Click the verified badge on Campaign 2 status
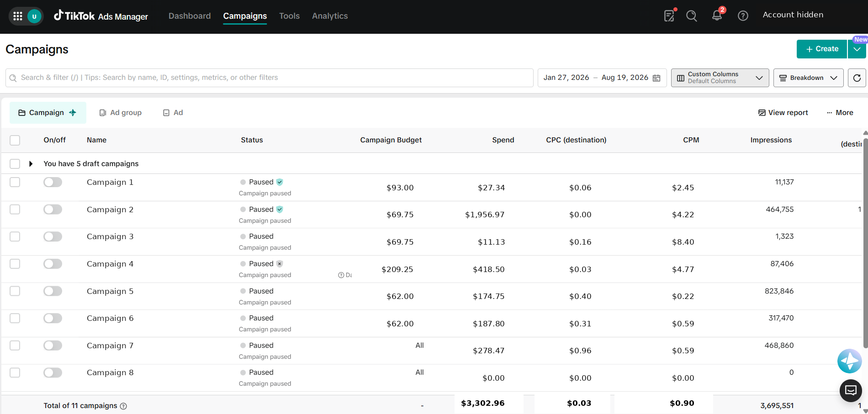Viewport: 868px width, 414px height. pyautogui.click(x=280, y=210)
